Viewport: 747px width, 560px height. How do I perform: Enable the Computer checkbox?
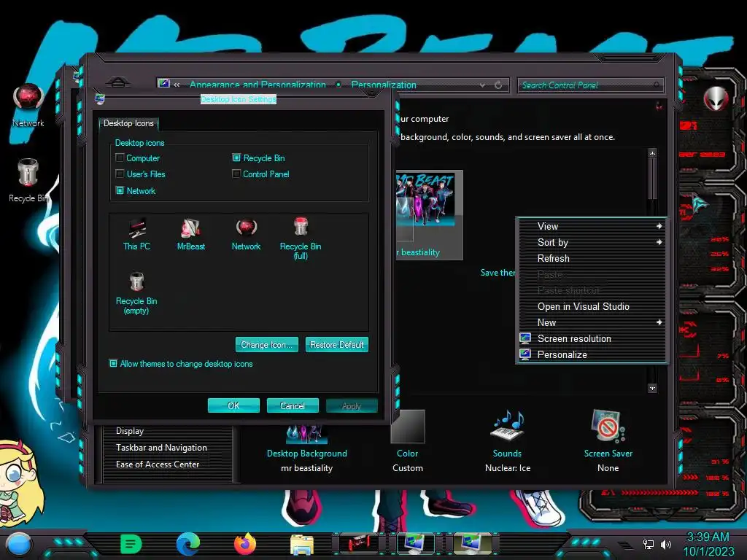120,157
